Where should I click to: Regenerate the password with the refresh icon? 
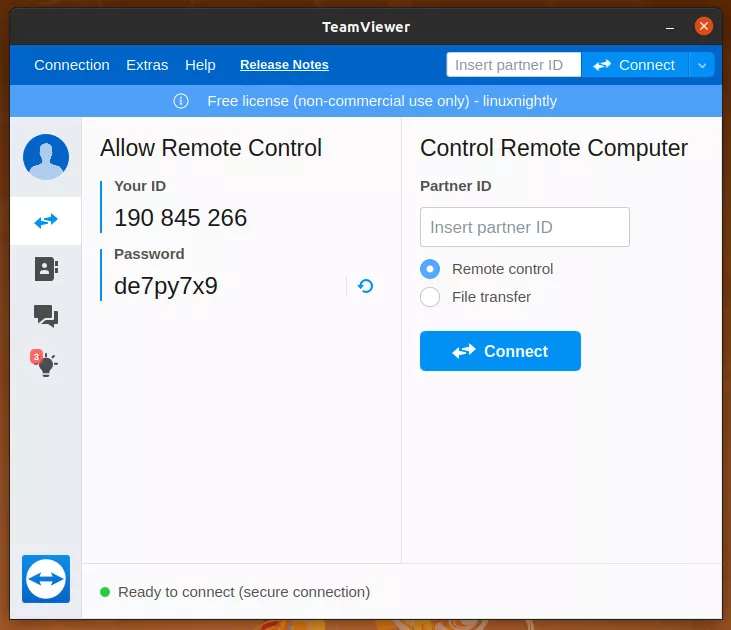[x=366, y=286]
